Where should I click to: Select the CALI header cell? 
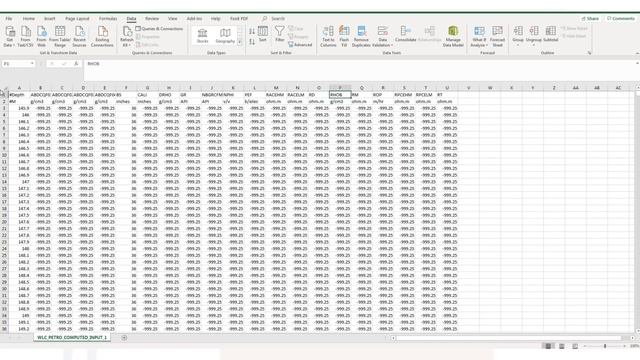[147, 95]
